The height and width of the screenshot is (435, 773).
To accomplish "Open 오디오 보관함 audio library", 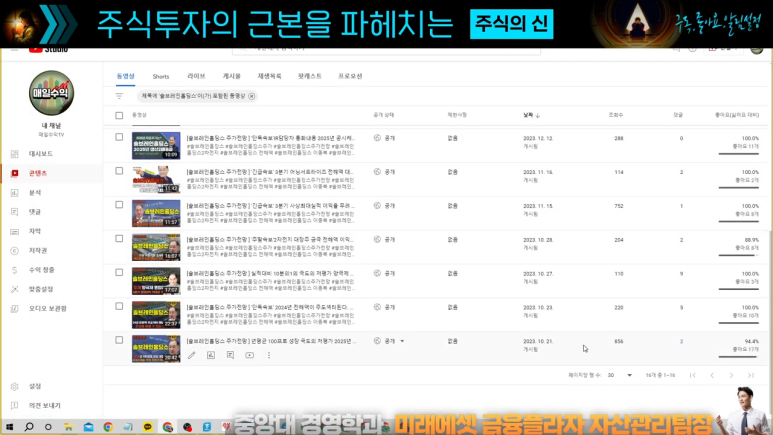I will coord(47,308).
